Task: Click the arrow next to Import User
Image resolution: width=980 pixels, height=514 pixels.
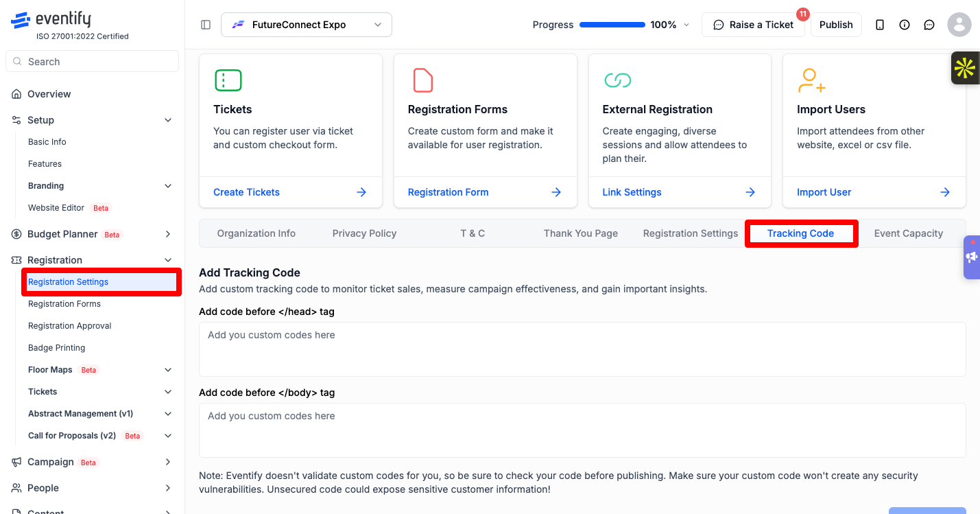Action: [x=945, y=192]
